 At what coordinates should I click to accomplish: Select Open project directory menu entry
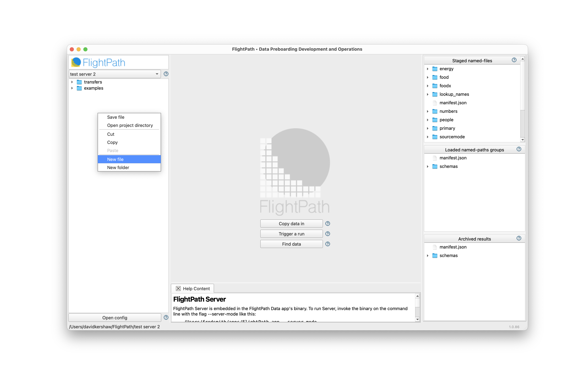130,125
